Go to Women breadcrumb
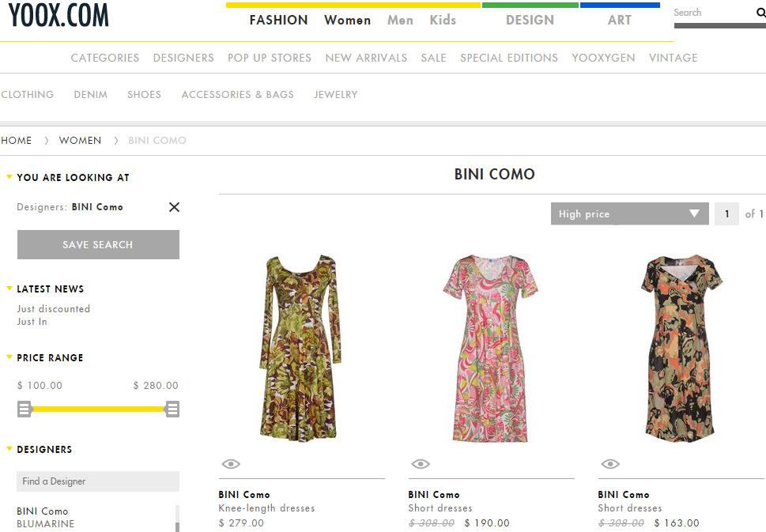The height and width of the screenshot is (532, 766). pyautogui.click(x=80, y=140)
